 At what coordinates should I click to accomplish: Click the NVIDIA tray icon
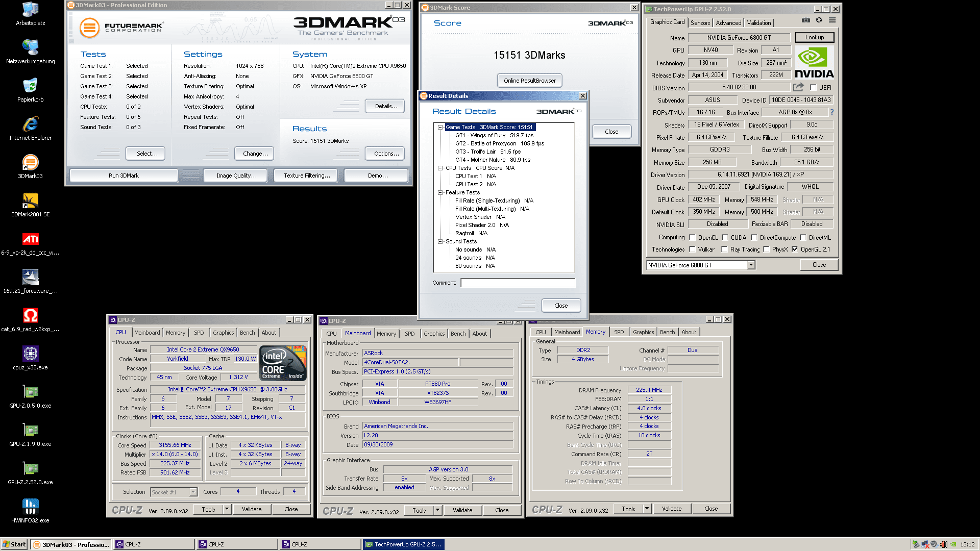[953, 544]
